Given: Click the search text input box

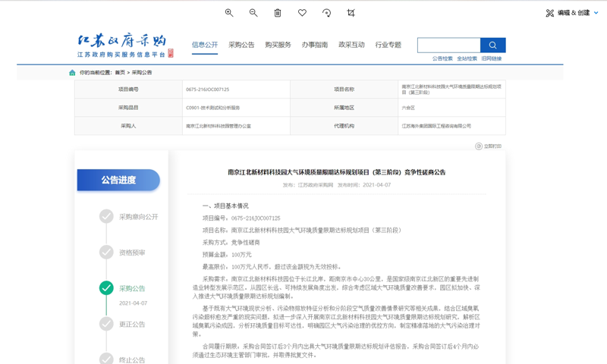Looking at the screenshot, I should click(x=448, y=45).
